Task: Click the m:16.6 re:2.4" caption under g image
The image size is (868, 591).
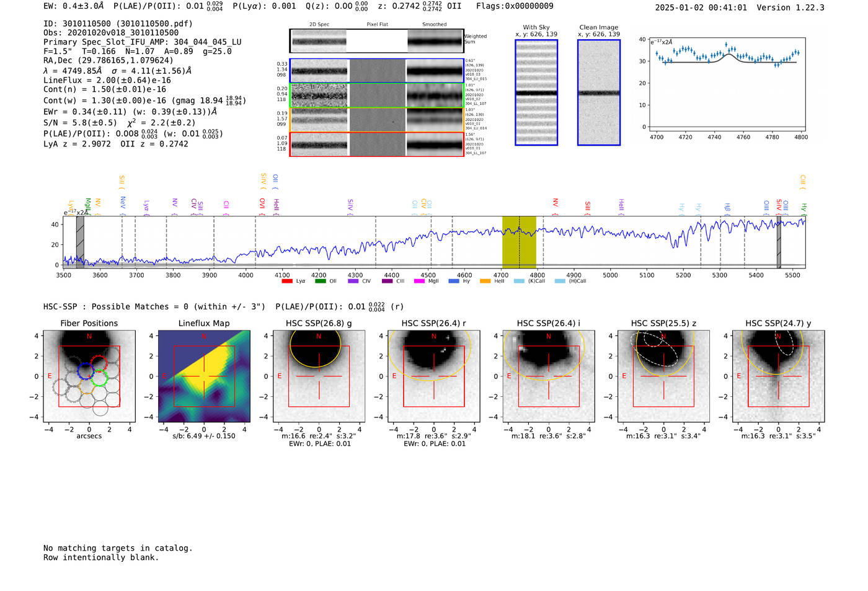Action: click(x=319, y=436)
